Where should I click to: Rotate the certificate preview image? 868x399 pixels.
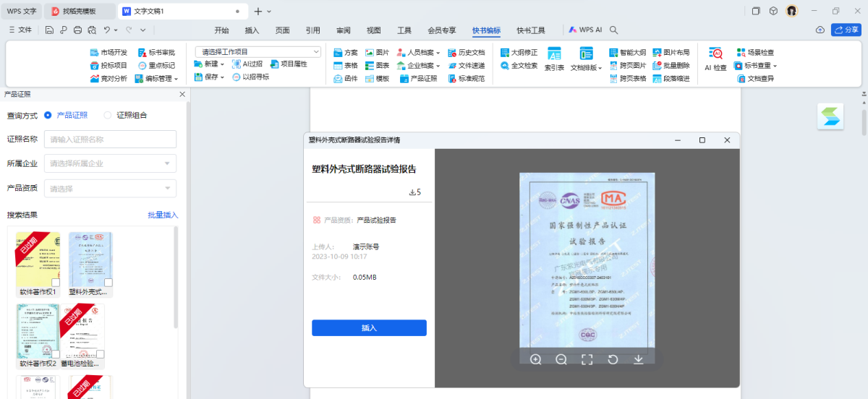(613, 359)
